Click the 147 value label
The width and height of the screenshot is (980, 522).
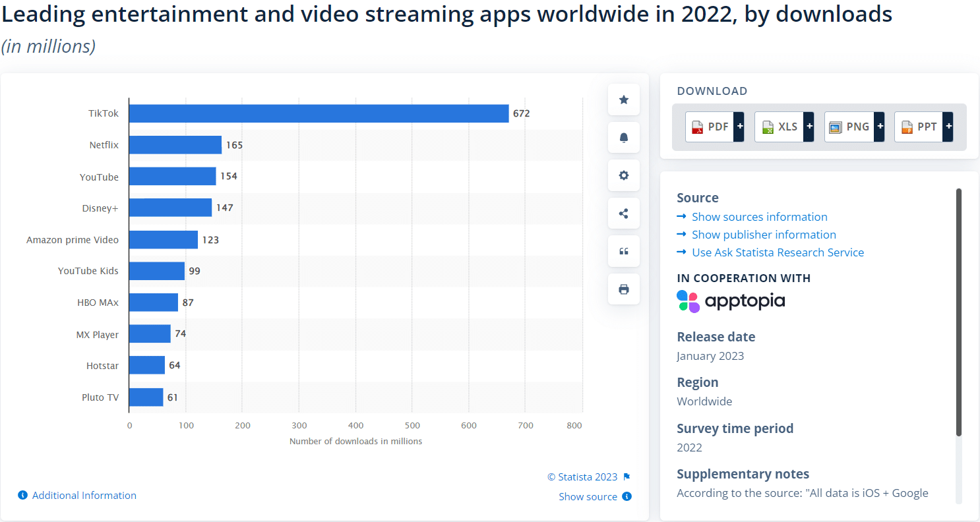(225, 208)
